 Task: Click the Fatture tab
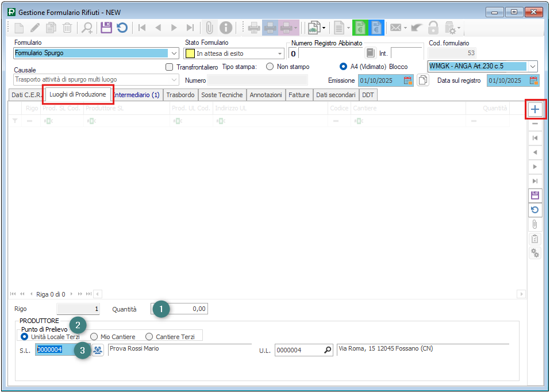pyautogui.click(x=299, y=95)
